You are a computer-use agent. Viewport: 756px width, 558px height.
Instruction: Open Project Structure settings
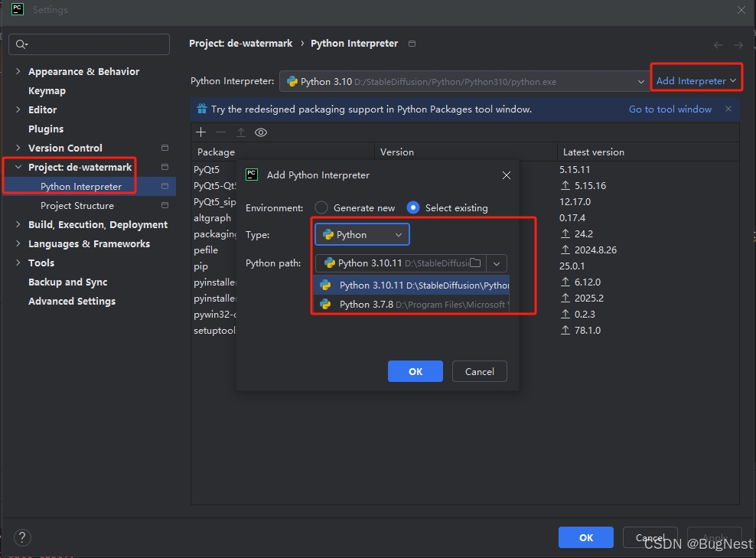pyautogui.click(x=77, y=205)
